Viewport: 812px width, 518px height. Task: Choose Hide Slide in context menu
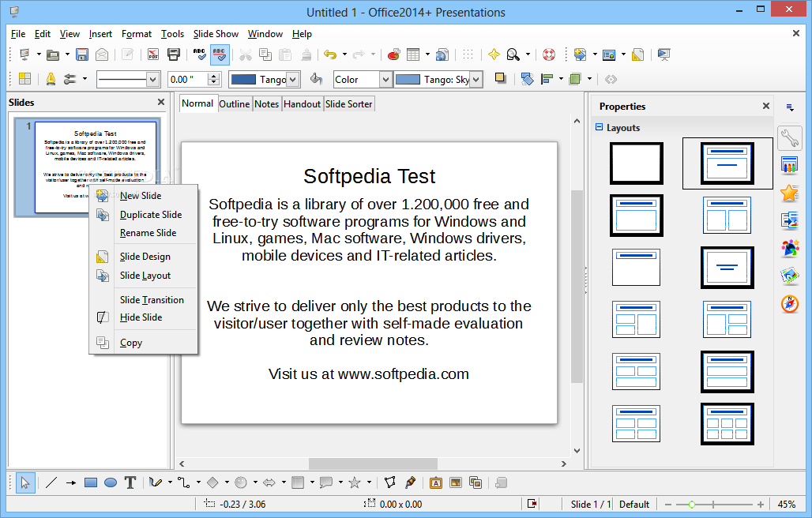pos(144,317)
